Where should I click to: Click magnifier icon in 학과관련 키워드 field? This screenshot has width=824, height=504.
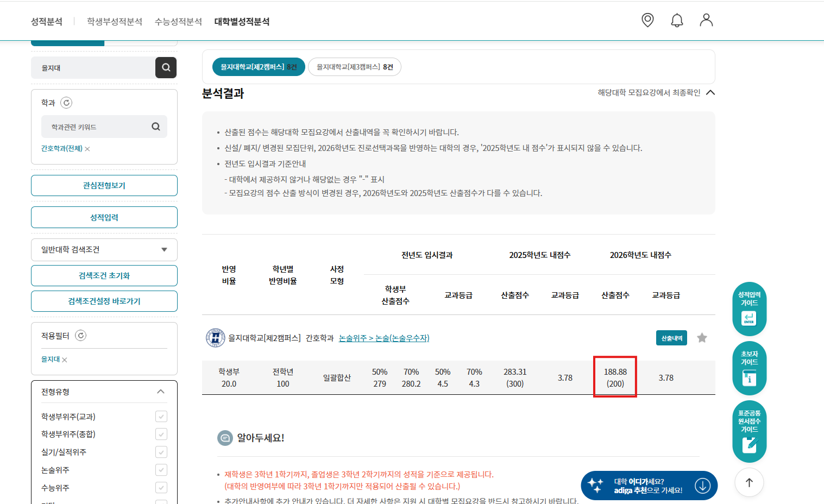click(x=156, y=127)
